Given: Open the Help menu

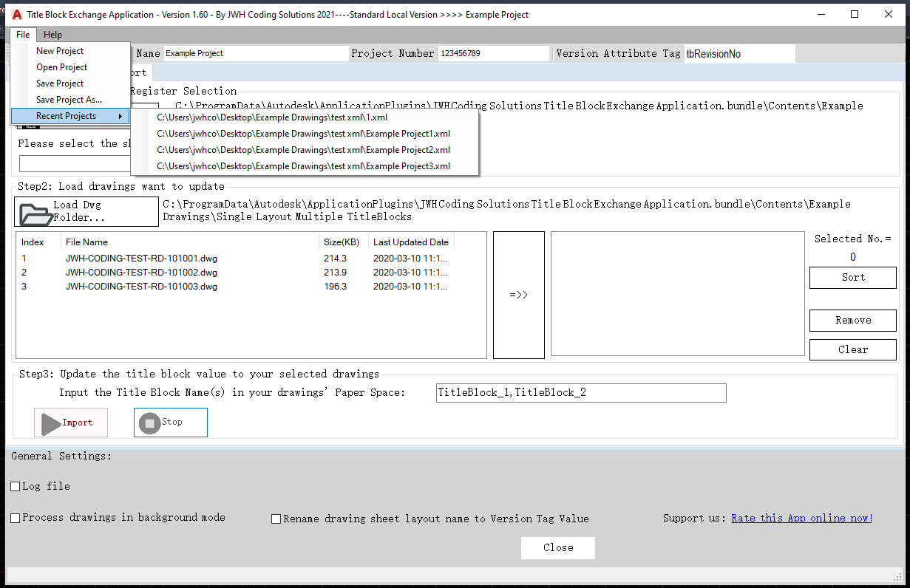Looking at the screenshot, I should pyautogui.click(x=52, y=35).
